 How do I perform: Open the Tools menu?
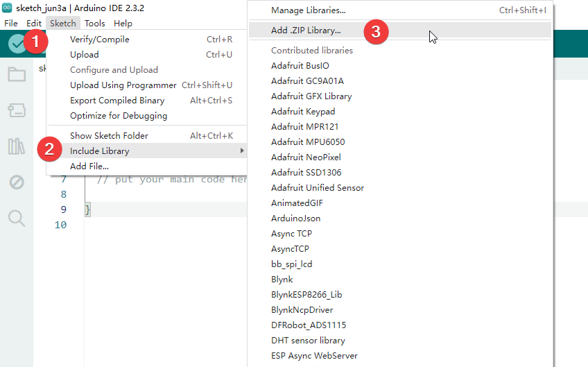(x=94, y=24)
